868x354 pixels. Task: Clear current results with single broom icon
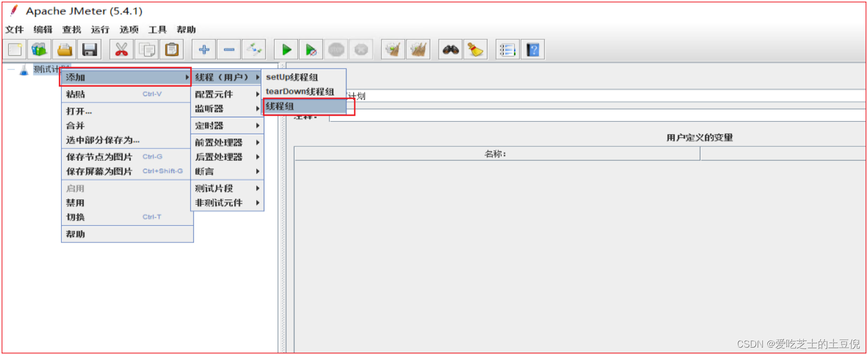coord(393,50)
